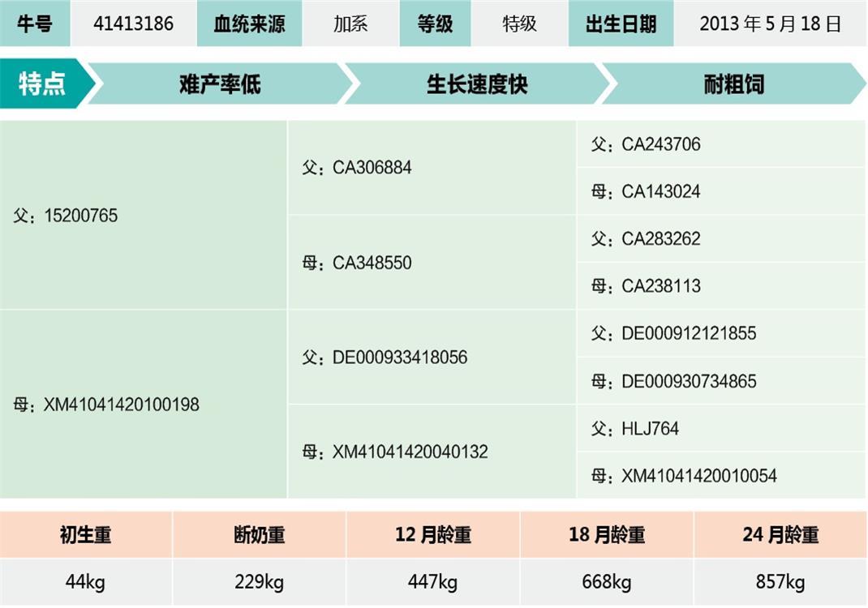This screenshot has width=868, height=608.
Task: Select the 857kg weight value
Action: [x=780, y=582]
